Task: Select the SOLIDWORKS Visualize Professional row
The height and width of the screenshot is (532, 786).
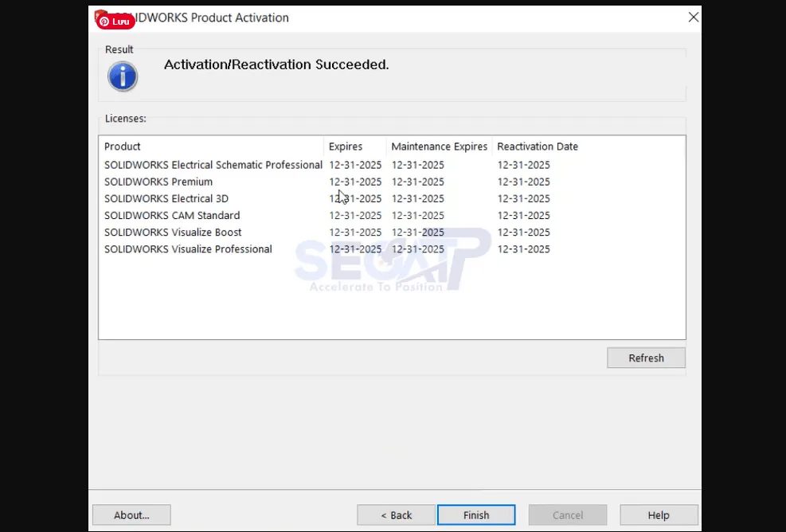Action: (x=188, y=248)
